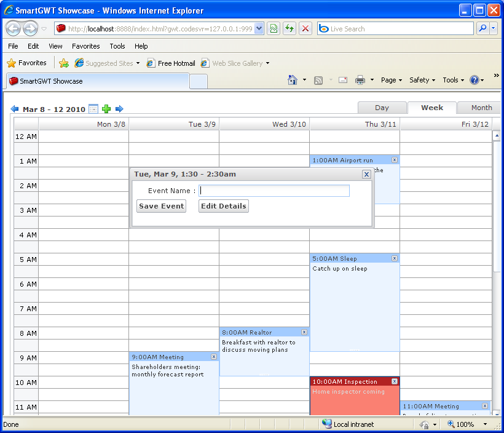
Task: Remove the 8:00AM Realtor event
Action: [x=304, y=332]
